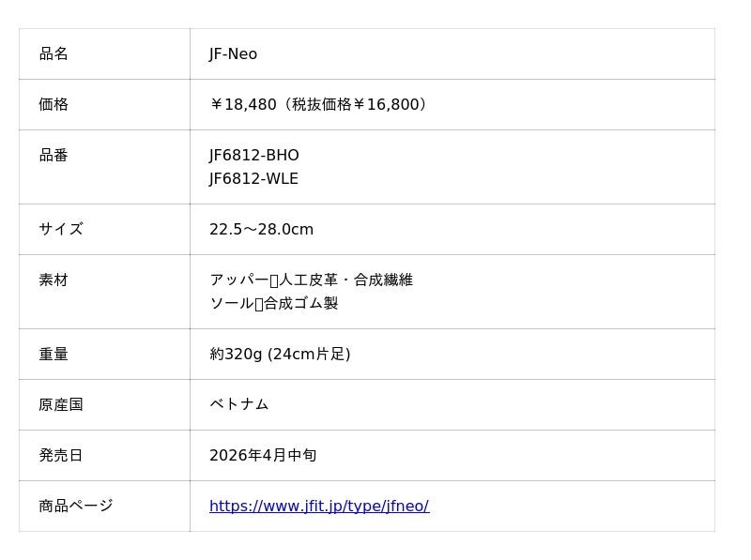Click the 原産国 row label
The height and width of the screenshot is (560, 751).
pyautogui.click(x=61, y=405)
